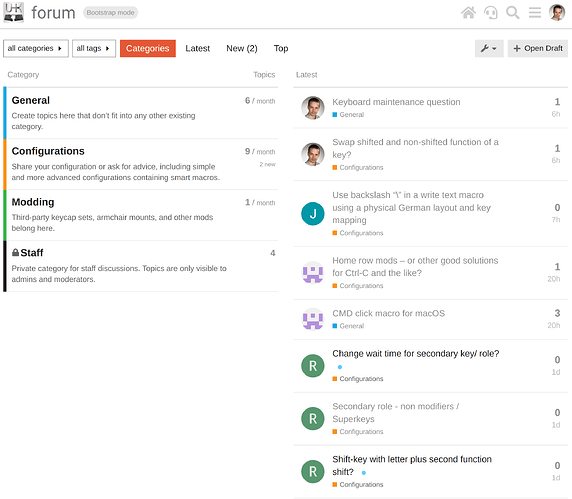The width and height of the screenshot is (572, 499).
Task: Click the Category column header
Action: [23, 74]
